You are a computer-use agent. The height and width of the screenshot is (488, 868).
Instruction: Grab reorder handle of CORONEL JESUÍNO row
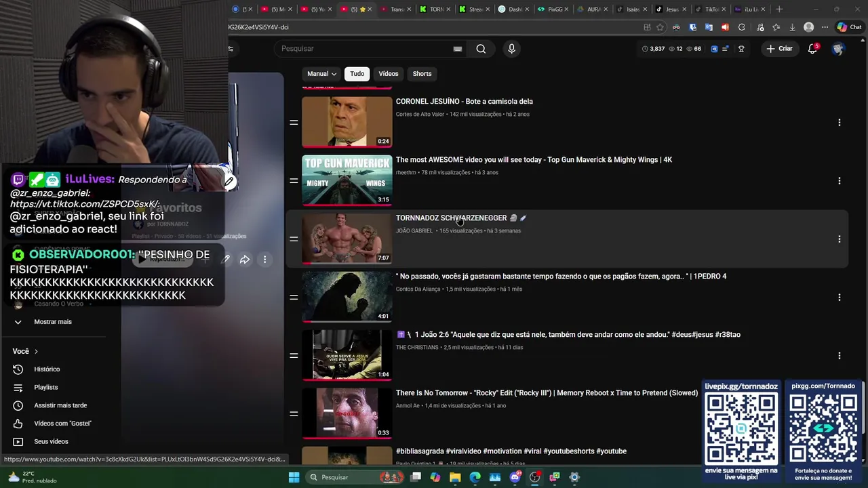click(x=294, y=123)
